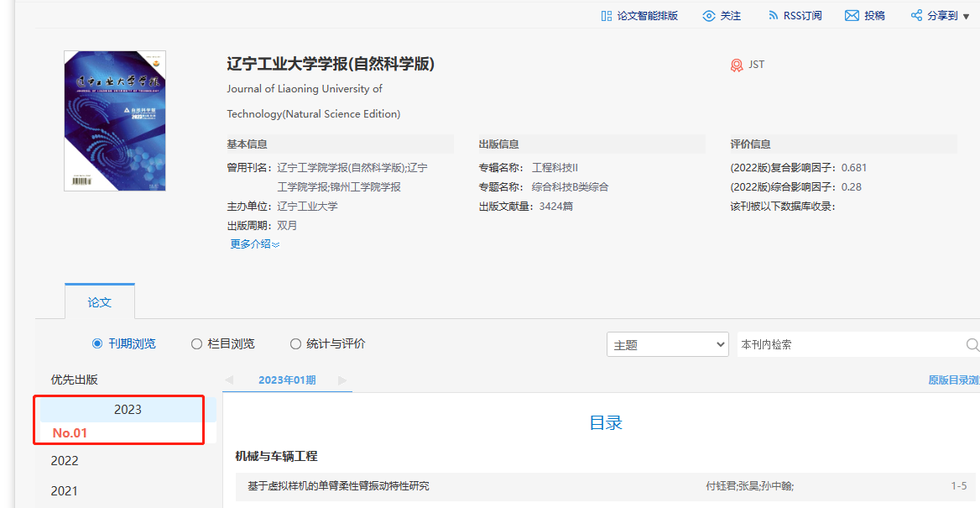Switch to the 论文 tab
The height and width of the screenshot is (508, 980).
[99, 302]
